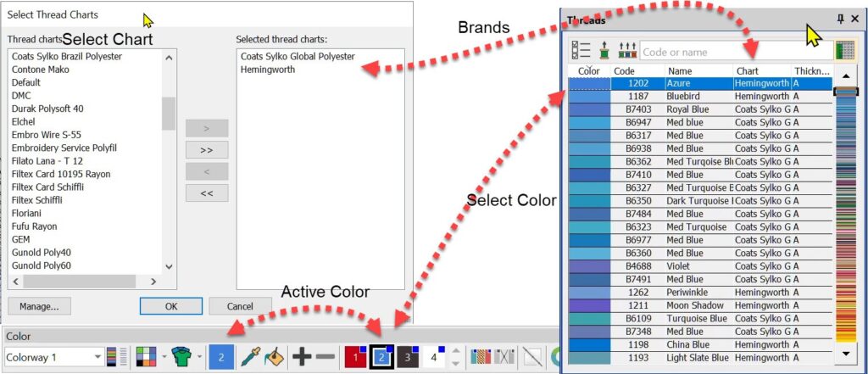Select DMC in thread charts list

pos(21,95)
